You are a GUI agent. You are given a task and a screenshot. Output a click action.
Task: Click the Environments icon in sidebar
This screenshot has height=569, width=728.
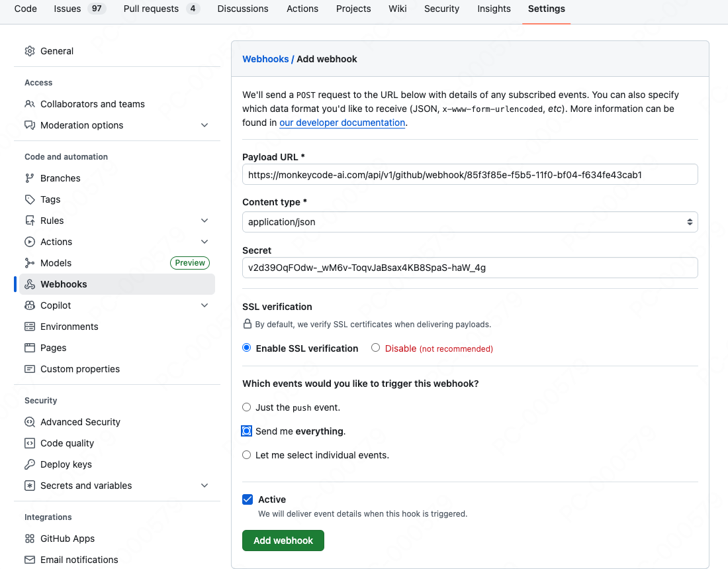coord(30,327)
